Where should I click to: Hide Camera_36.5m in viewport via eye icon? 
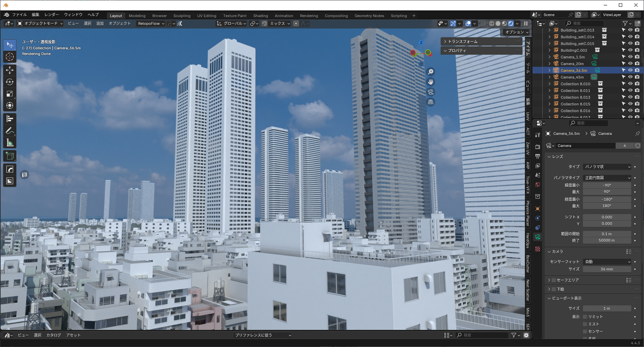pos(630,70)
